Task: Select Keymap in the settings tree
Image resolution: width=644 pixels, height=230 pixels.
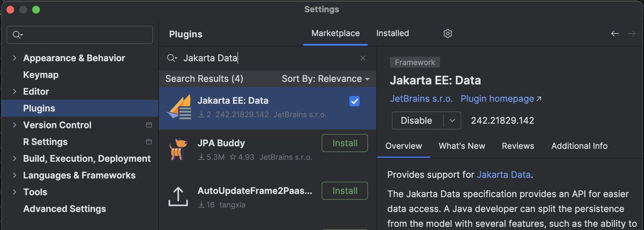Action: pos(41,75)
